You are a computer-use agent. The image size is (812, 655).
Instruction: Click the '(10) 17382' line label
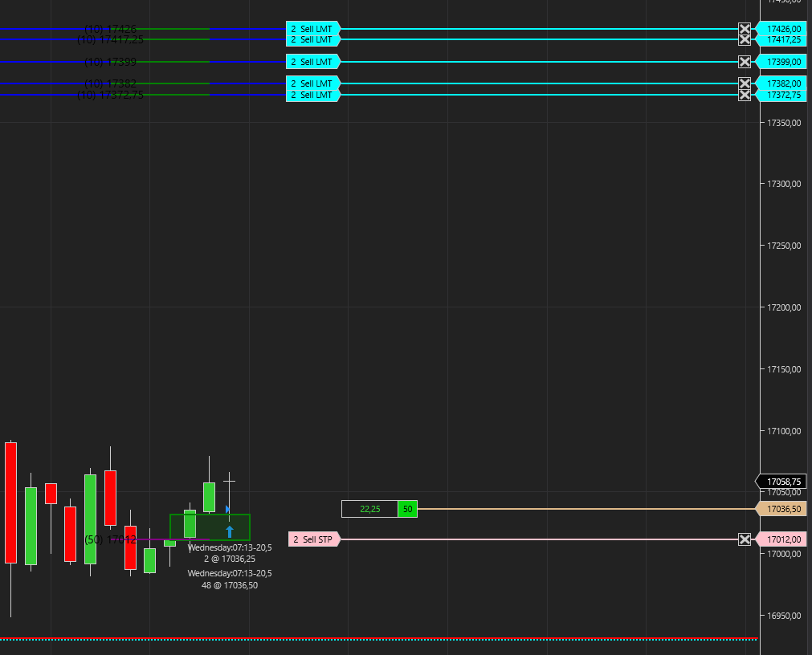coord(110,83)
